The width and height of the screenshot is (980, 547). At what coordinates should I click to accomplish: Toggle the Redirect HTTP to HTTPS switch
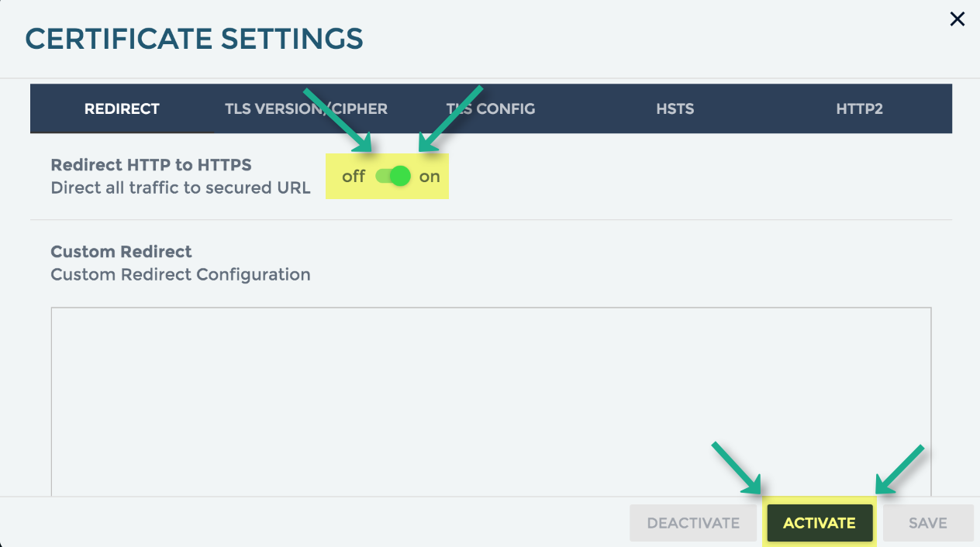click(393, 177)
